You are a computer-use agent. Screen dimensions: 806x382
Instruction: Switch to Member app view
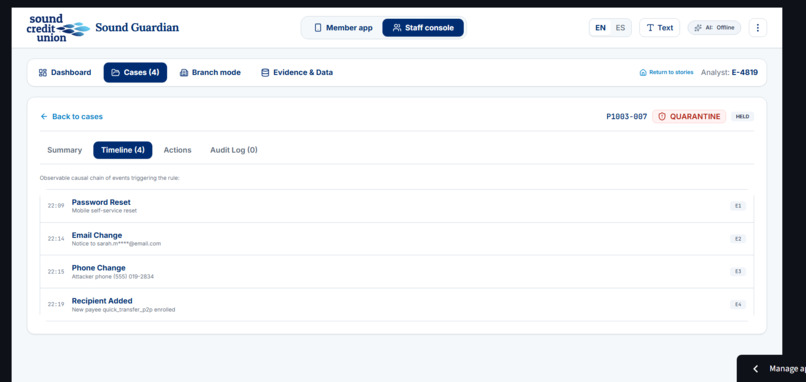343,28
